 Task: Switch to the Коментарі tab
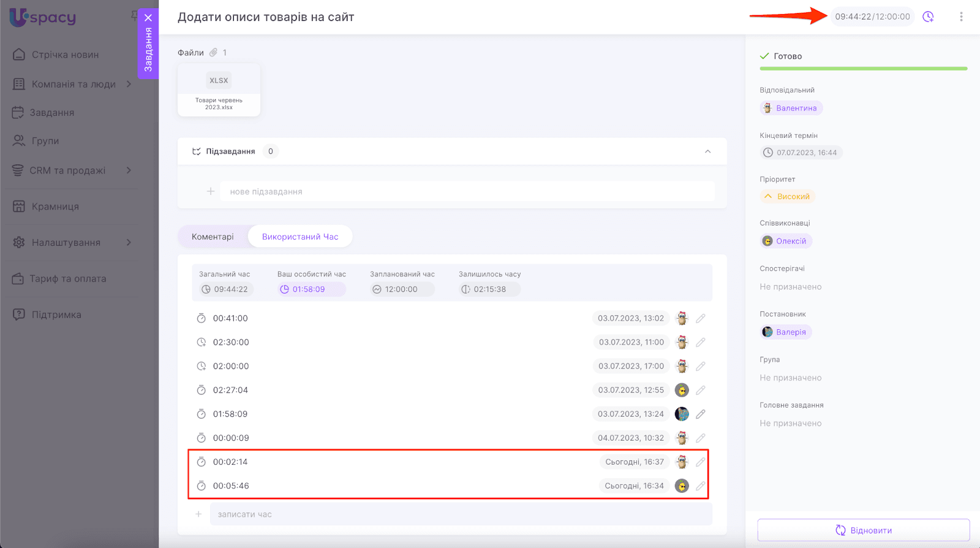click(213, 237)
